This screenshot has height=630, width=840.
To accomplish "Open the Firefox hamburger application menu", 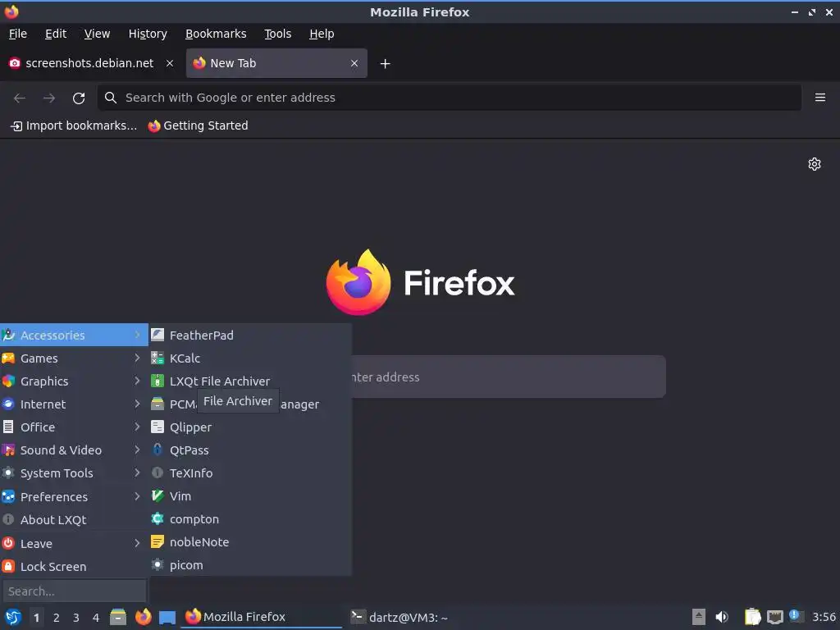I will pos(820,98).
